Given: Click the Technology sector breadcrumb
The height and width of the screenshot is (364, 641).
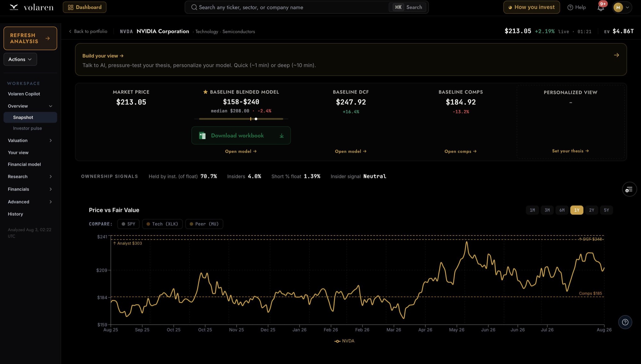Looking at the screenshot, I should tap(207, 31).
